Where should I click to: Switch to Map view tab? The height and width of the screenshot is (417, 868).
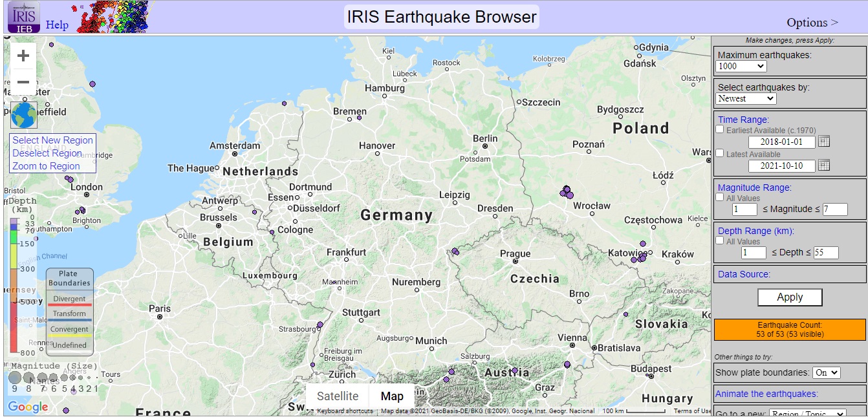click(x=392, y=396)
